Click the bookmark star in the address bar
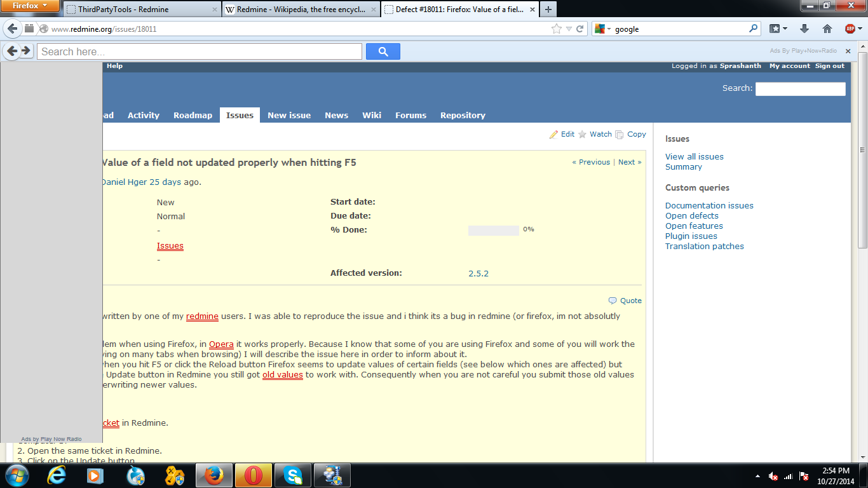868x488 pixels. [557, 29]
